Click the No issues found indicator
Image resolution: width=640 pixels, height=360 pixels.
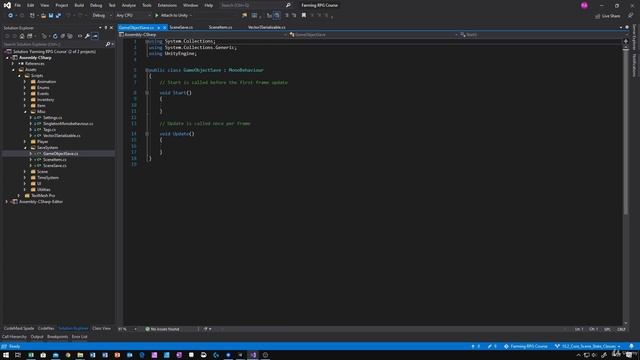[162, 329]
